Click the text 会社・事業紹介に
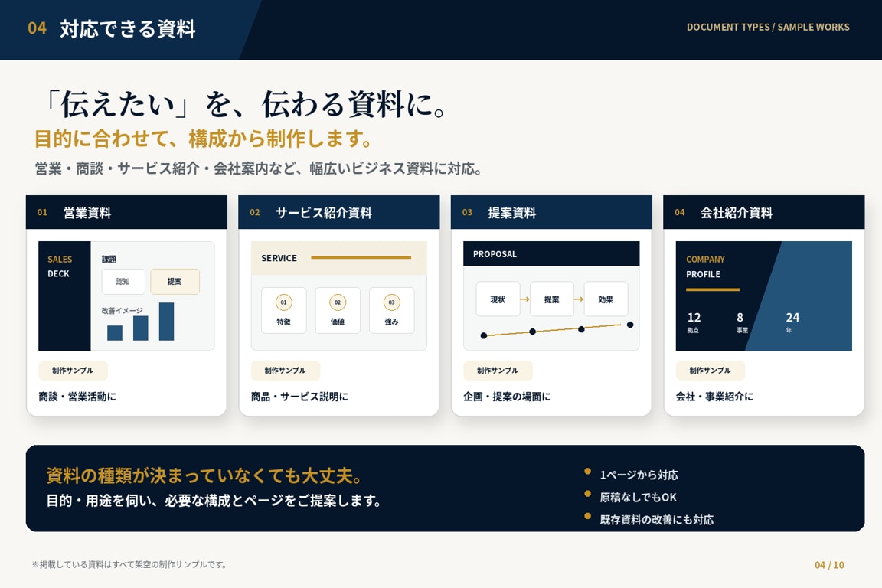The height and width of the screenshot is (588, 882). point(715,397)
